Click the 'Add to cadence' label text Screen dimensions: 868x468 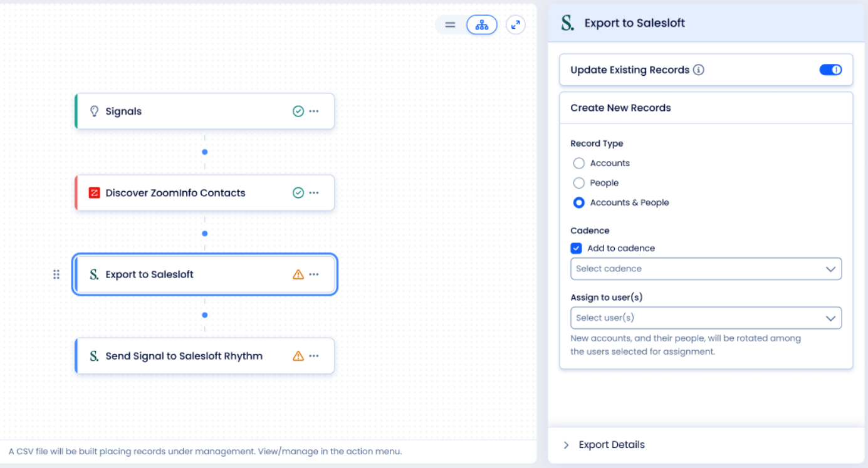(x=621, y=248)
